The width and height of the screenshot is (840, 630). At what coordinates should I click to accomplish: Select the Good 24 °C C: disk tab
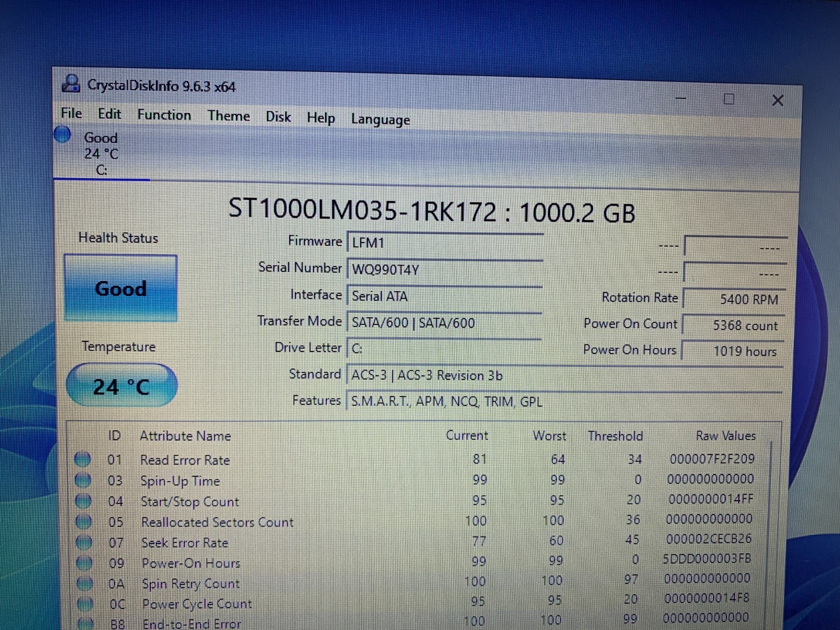pos(101,153)
